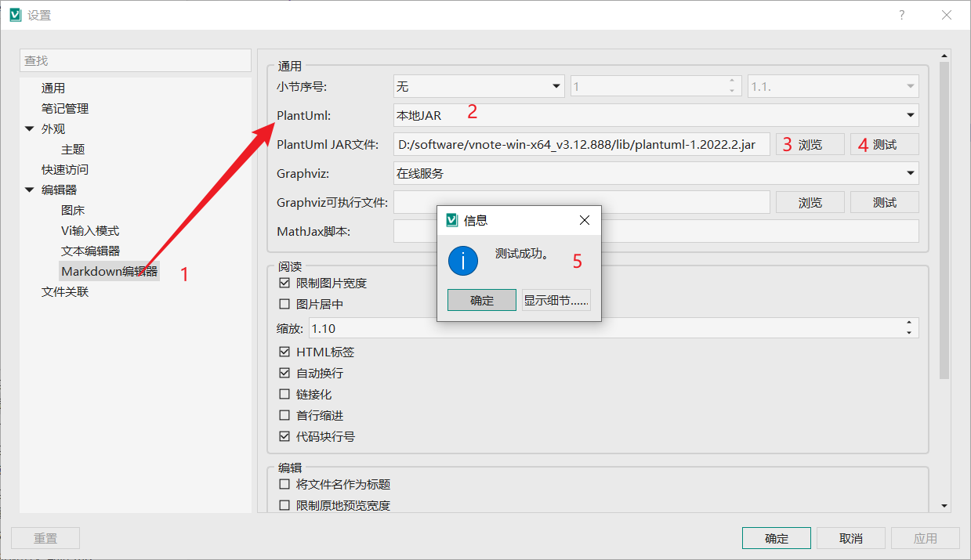Click the help question mark icon
Viewport: 971px width, 560px height.
tap(900, 14)
